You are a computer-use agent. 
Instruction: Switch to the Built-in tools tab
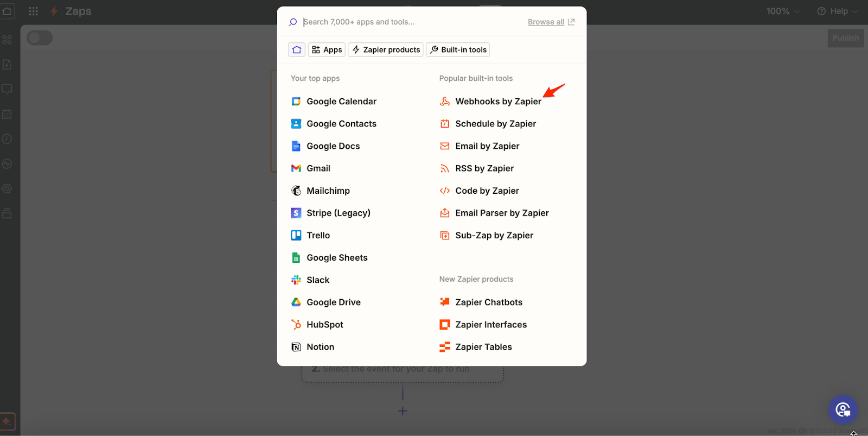coord(458,49)
